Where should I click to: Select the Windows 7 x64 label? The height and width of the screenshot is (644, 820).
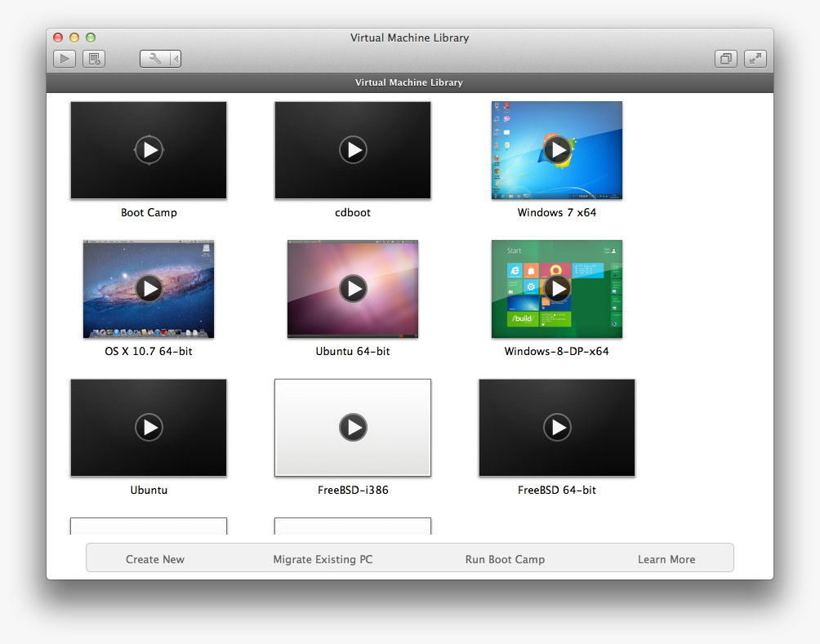pyautogui.click(x=557, y=213)
